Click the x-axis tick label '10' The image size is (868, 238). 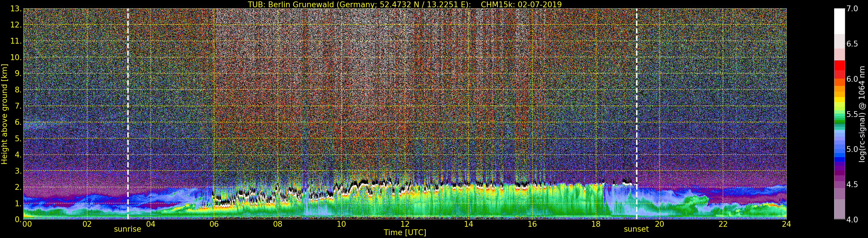pos(341,224)
